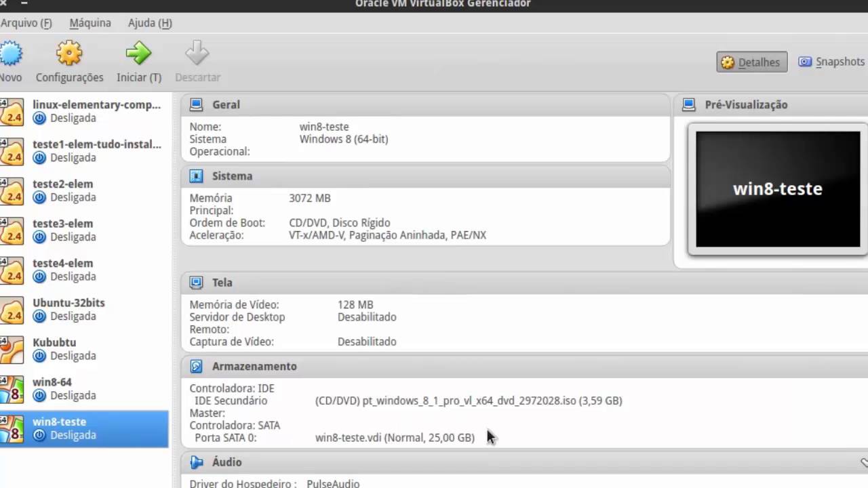
Task: Click the pt_windows_8_1_pro ISO entry
Action: coord(469,401)
